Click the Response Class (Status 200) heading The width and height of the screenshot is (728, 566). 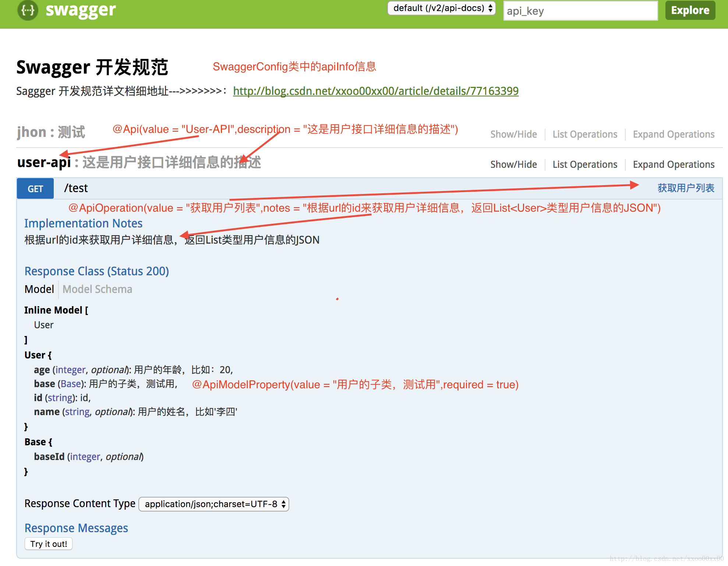point(97,271)
